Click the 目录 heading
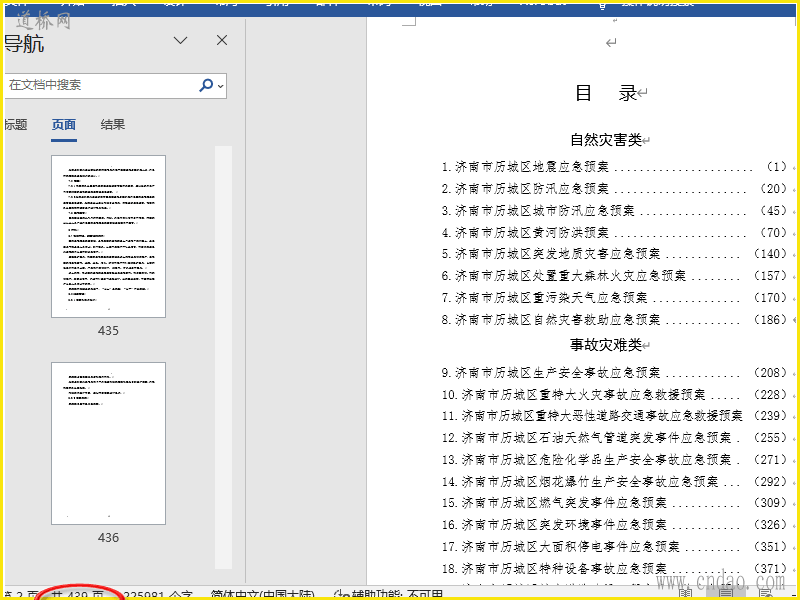 (x=606, y=93)
